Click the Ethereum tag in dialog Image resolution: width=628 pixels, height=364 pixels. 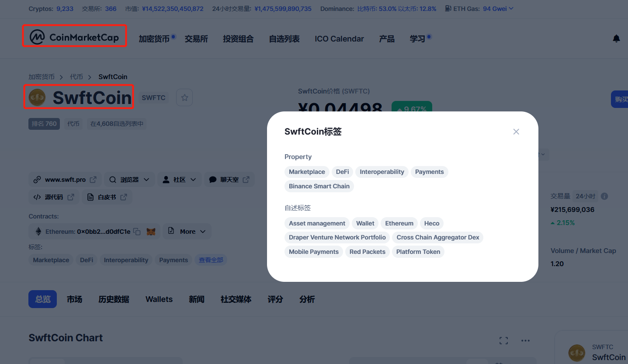[399, 223]
